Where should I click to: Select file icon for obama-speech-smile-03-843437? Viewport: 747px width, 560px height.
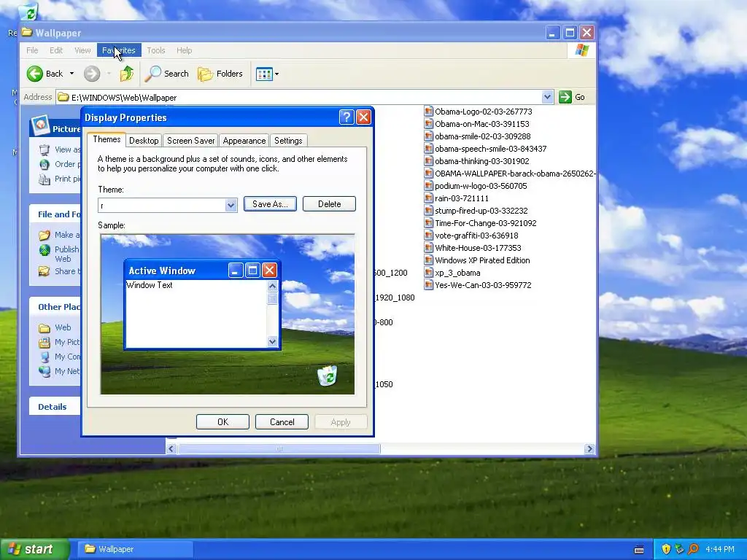point(428,149)
